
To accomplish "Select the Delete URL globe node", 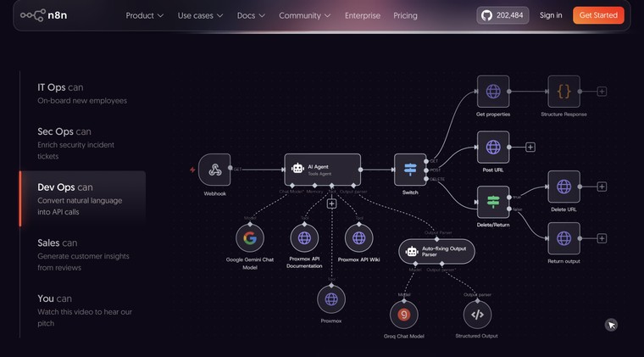I will 563,187.
